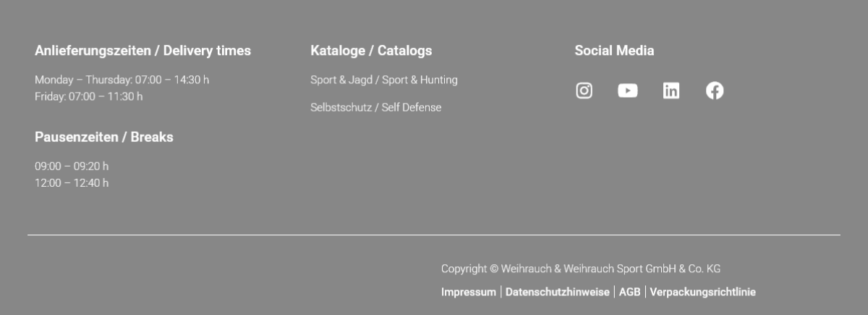
Task: Visit the LinkedIn page icon
Action: click(671, 91)
